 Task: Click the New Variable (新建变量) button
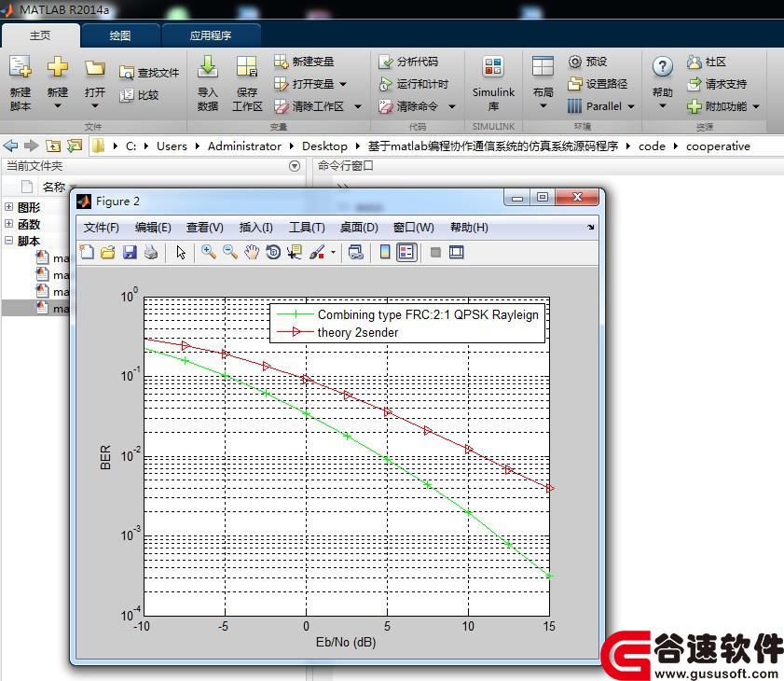tap(304, 62)
